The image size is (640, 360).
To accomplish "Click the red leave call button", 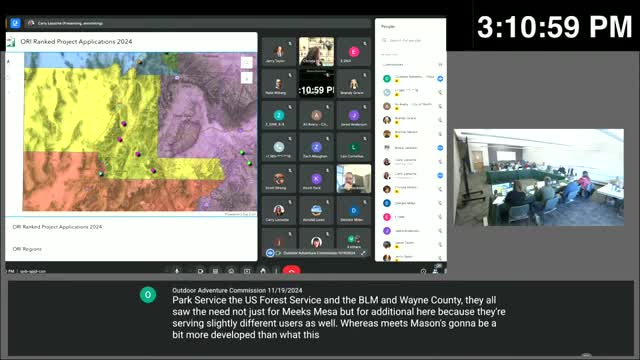I will coord(291,271).
